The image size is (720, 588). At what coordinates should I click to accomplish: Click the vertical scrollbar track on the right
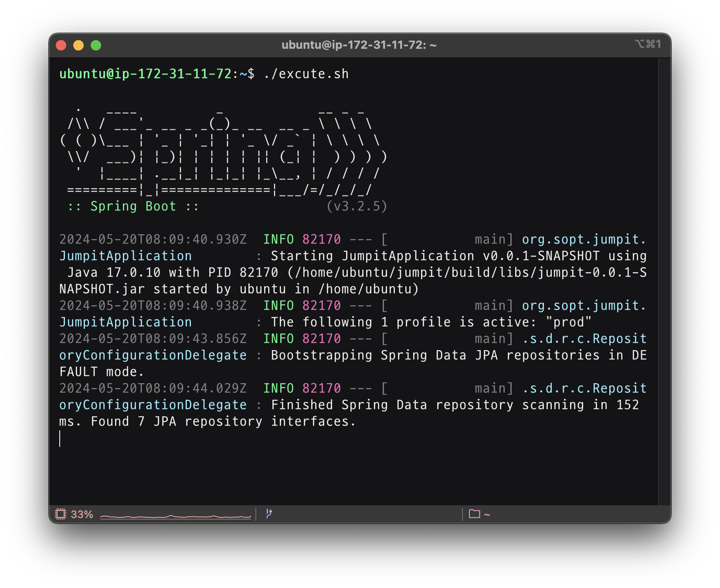664,281
